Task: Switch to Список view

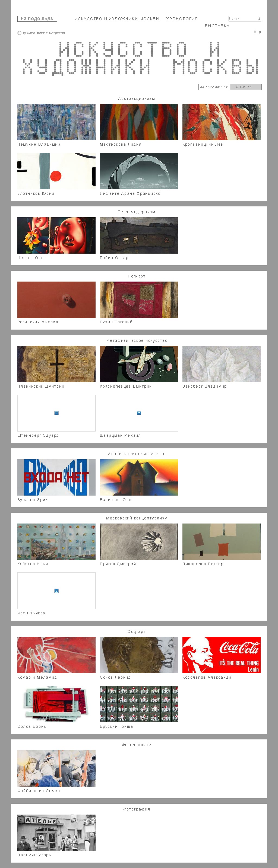Action: click(246, 87)
